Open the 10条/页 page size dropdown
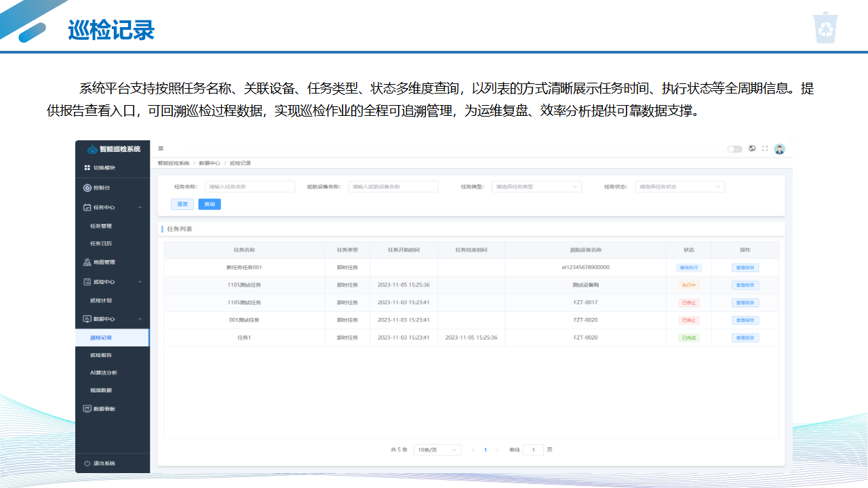The width and height of the screenshot is (868, 488). click(x=437, y=449)
